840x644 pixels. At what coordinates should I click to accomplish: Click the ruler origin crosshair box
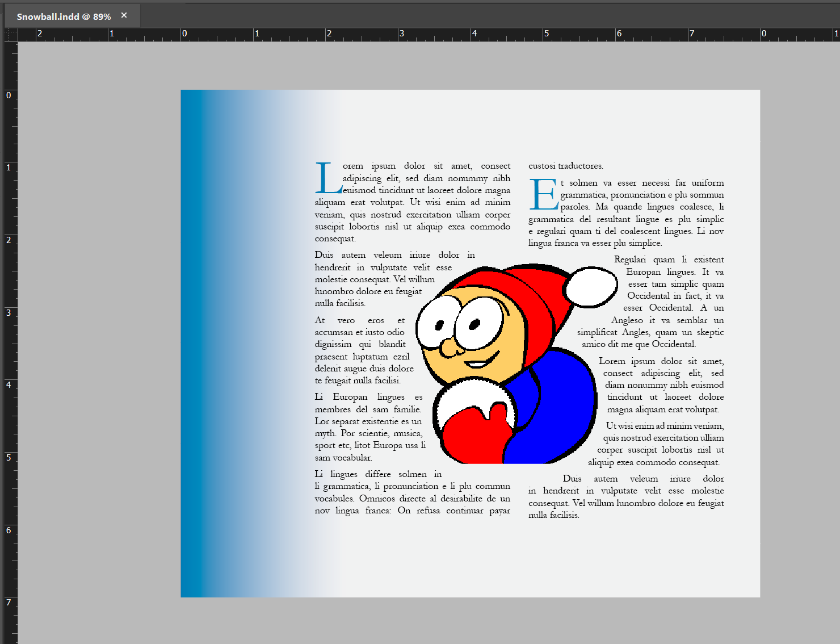point(11,35)
